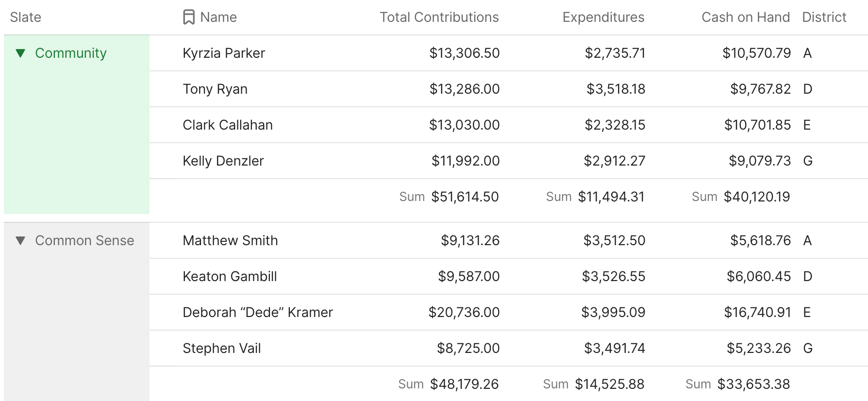The width and height of the screenshot is (868, 401).
Task: Open Community Total Contributions Sum summary
Action: [x=449, y=197]
